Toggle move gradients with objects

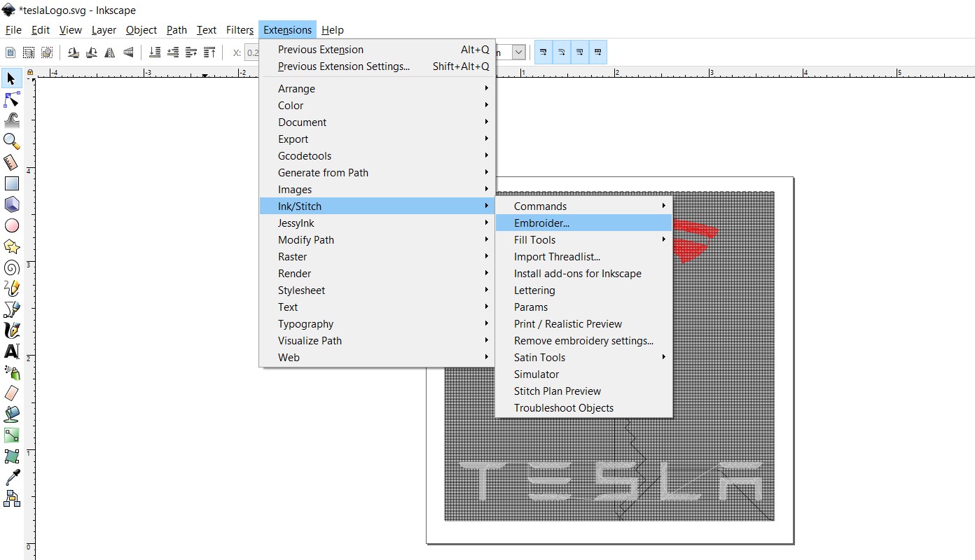coord(580,52)
